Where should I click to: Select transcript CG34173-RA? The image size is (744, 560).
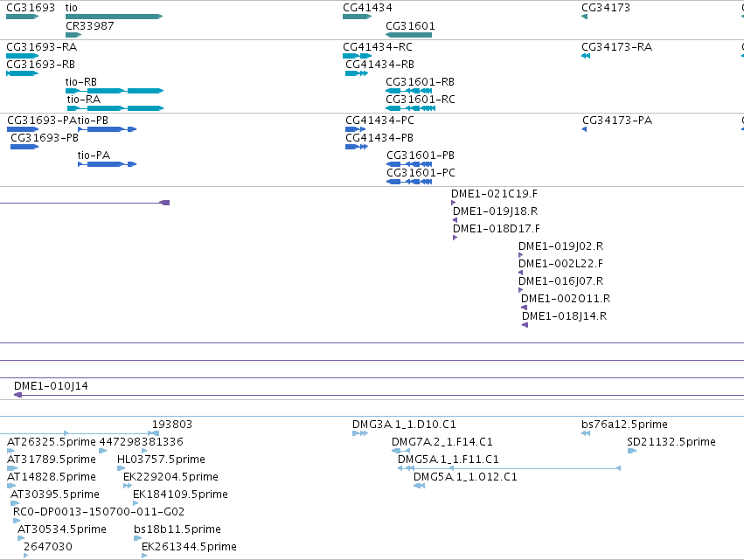coord(586,56)
